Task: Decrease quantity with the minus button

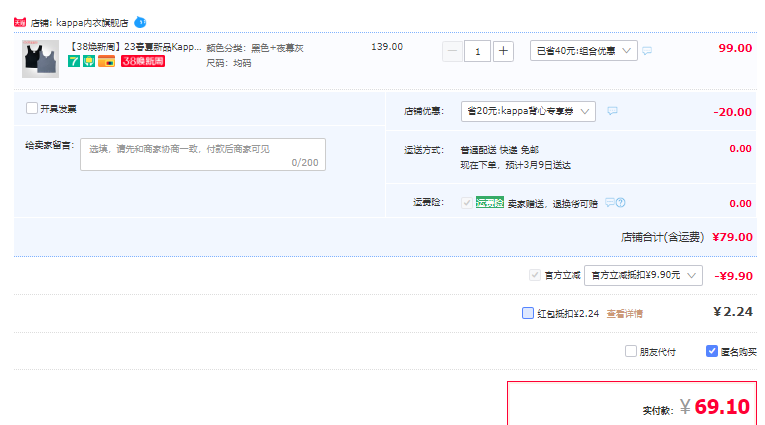Action: pos(452,51)
